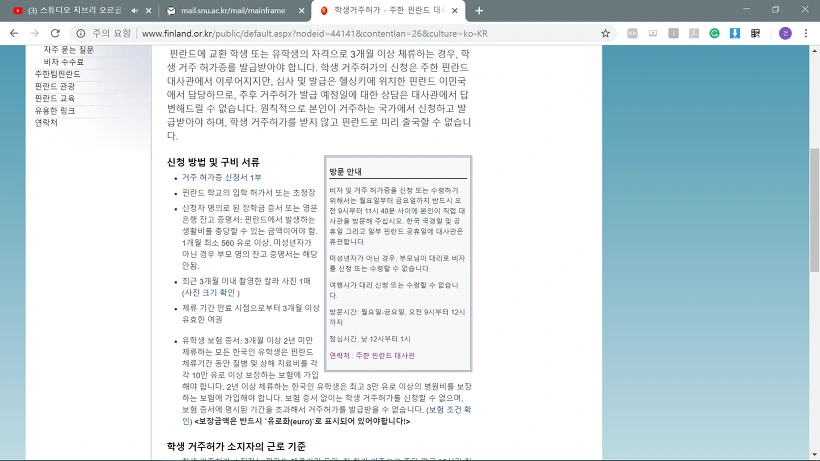The image size is (820, 461).
Task: Click the 학생 거주허가 소지자의 근로 기준 heading
Action: click(236, 446)
